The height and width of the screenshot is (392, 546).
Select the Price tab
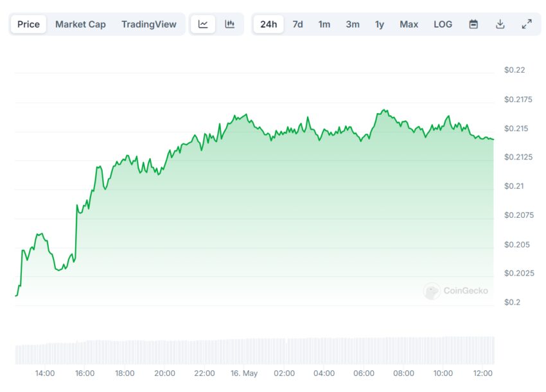28,24
